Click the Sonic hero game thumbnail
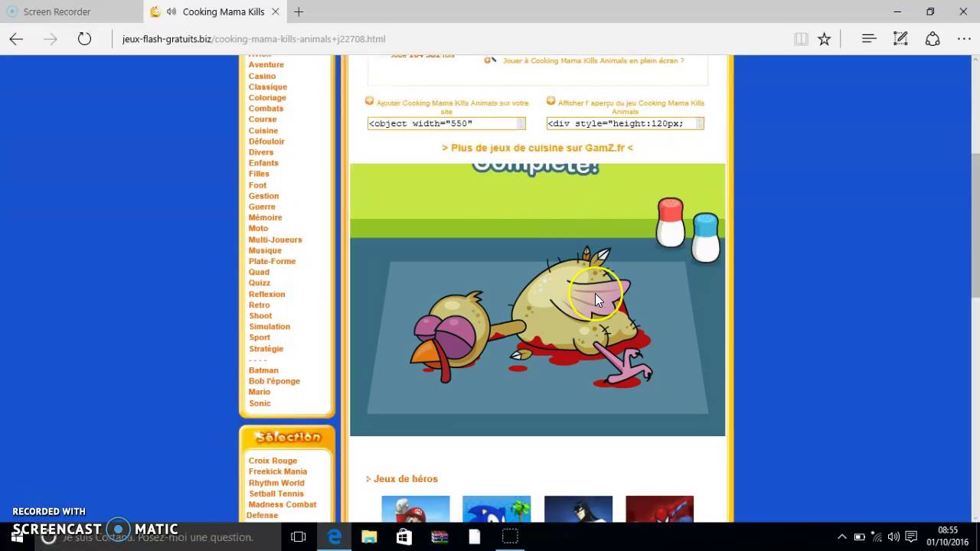 496,509
